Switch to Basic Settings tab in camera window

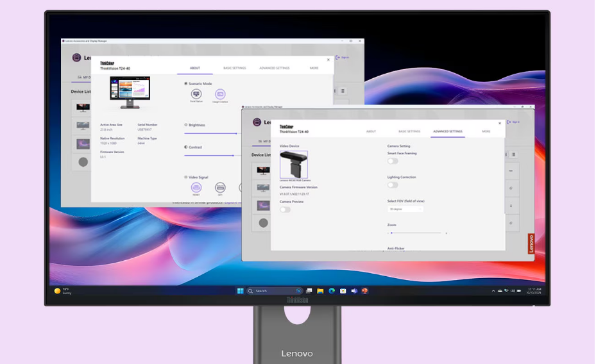[x=409, y=131]
